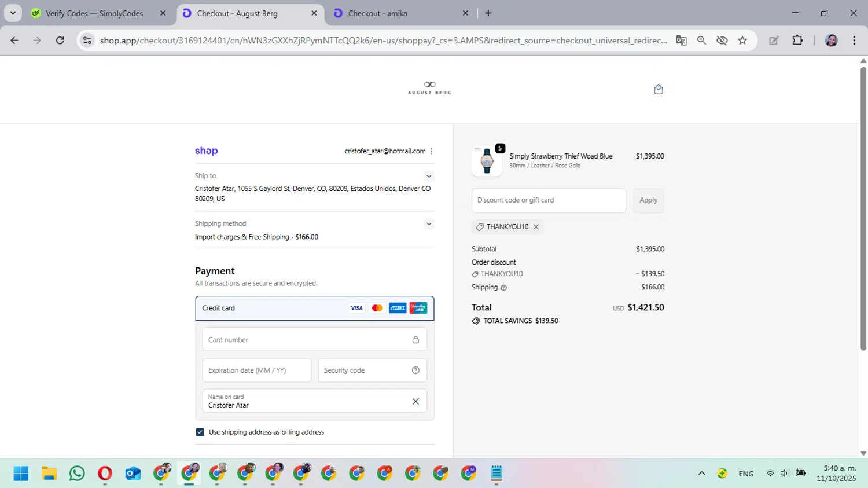Click the American Express icon
Image resolution: width=868 pixels, height=488 pixels.
pos(398,308)
